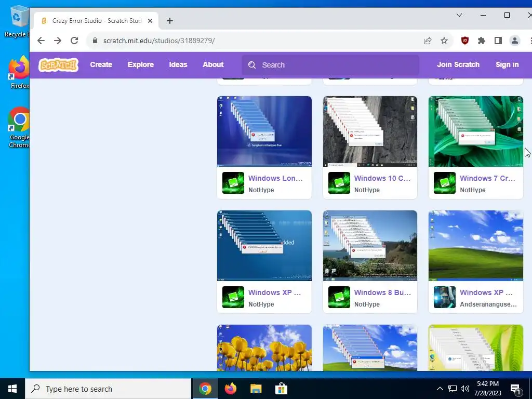This screenshot has height=399, width=532.
Task: Open the Windows Longhorn project thumbnail
Action: (264, 131)
